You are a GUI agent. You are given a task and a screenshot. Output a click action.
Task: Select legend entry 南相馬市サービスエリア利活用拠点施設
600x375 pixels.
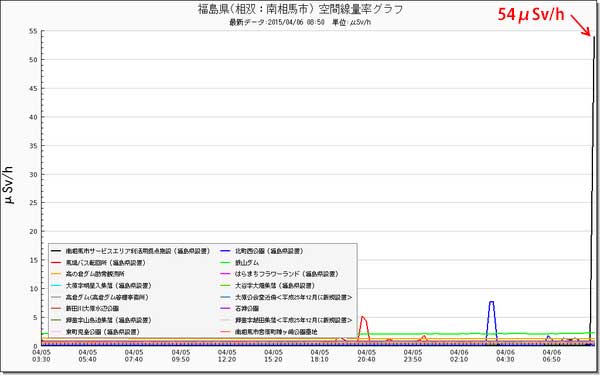tap(138, 251)
